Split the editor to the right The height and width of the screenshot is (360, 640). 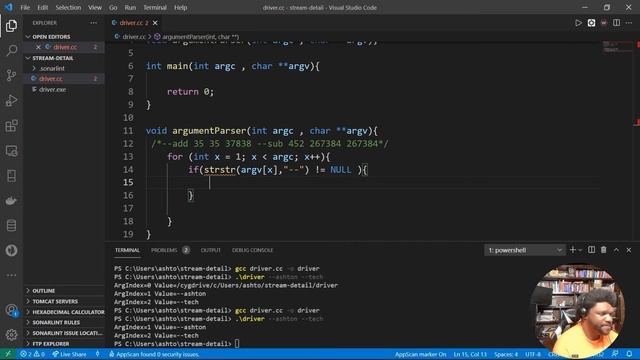(616, 23)
